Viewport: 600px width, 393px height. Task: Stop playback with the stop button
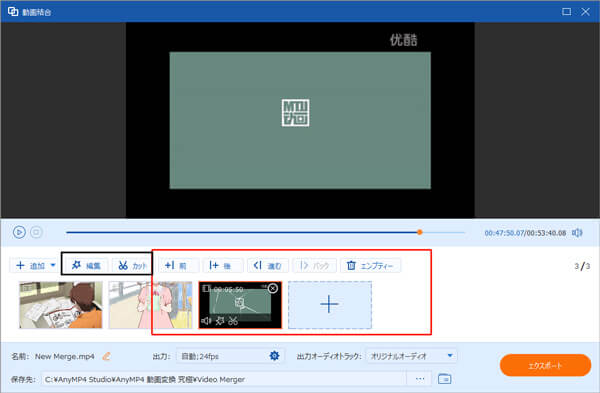[x=36, y=232]
